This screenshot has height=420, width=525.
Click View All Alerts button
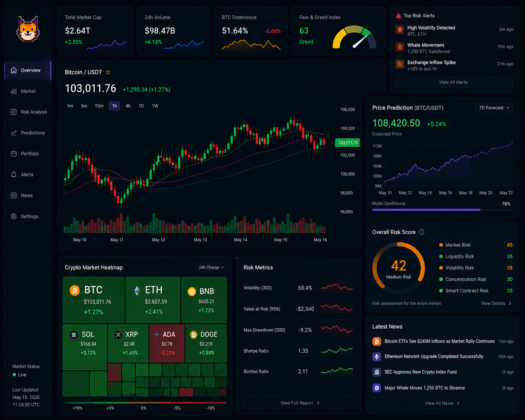[x=454, y=82]
